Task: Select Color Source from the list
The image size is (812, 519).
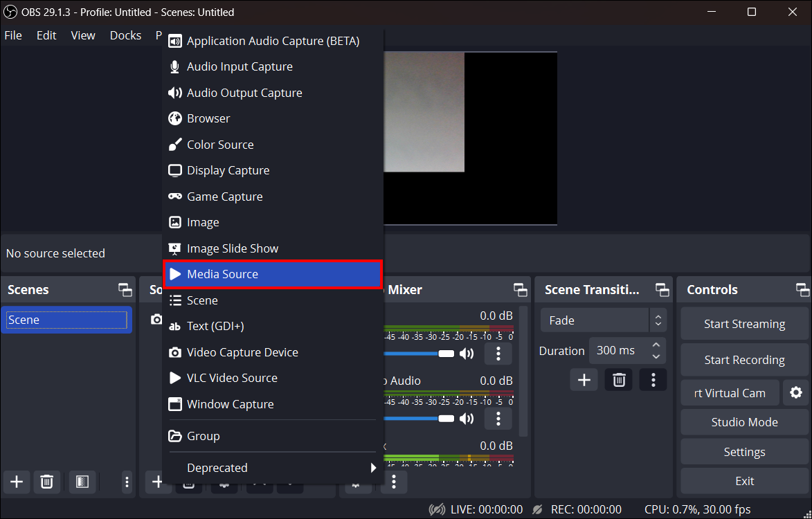Action: point(273,145)
